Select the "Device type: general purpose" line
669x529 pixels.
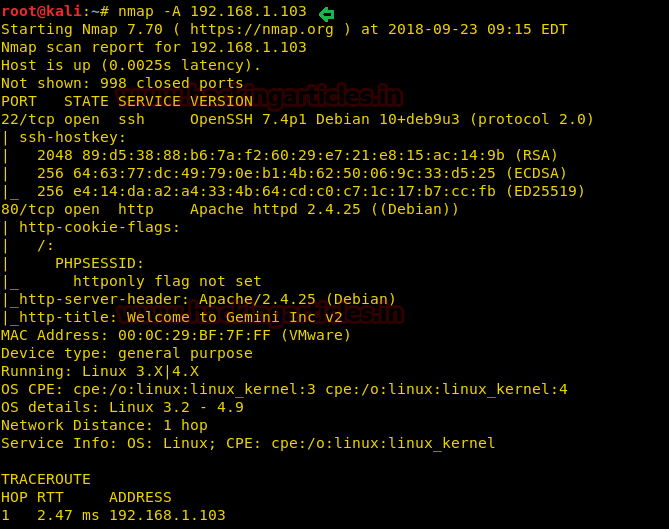pos(127,353)
